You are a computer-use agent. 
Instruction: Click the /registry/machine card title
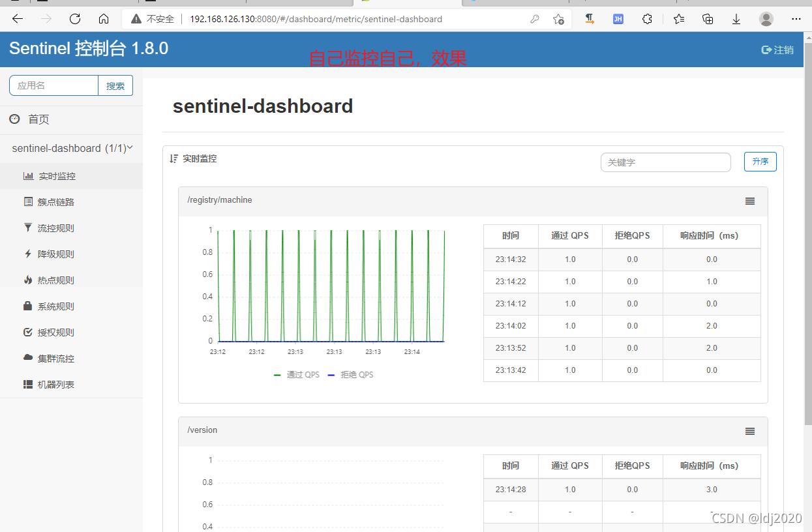(x=220, y=200)
